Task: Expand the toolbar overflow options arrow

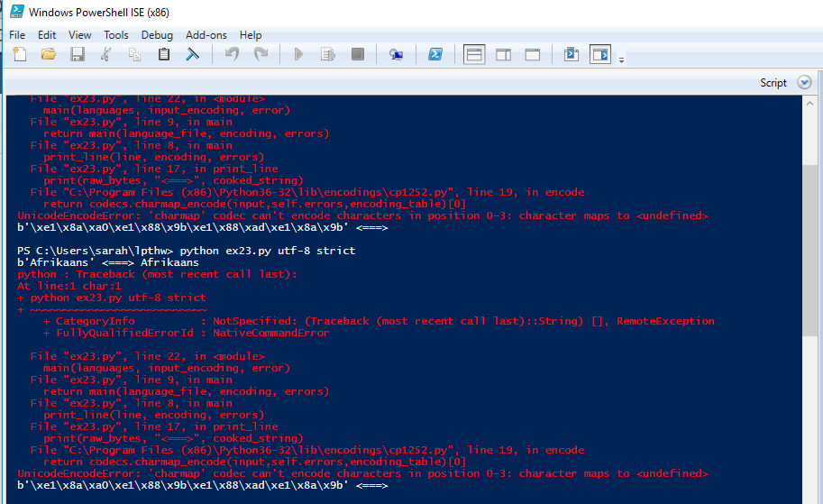Action: [621, 60]
